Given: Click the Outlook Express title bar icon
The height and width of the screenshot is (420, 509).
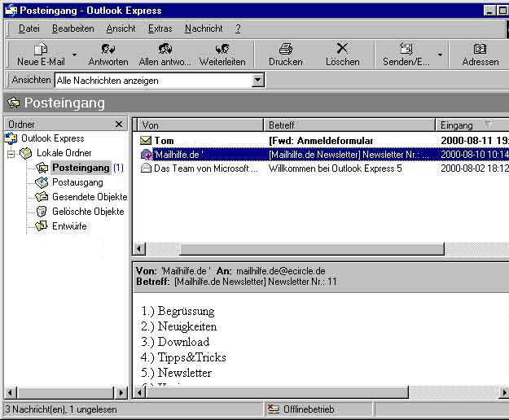Looking at the screenshot, I should [x=11, y=11].
